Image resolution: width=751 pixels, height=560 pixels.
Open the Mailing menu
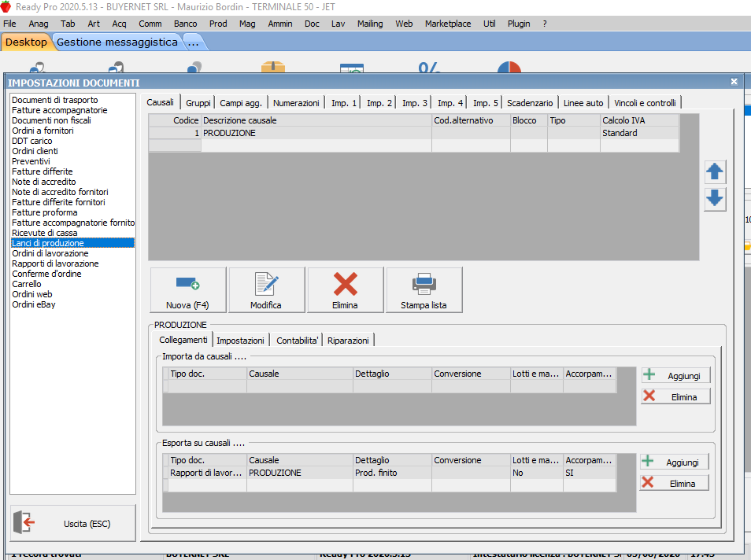pos(370,24)
